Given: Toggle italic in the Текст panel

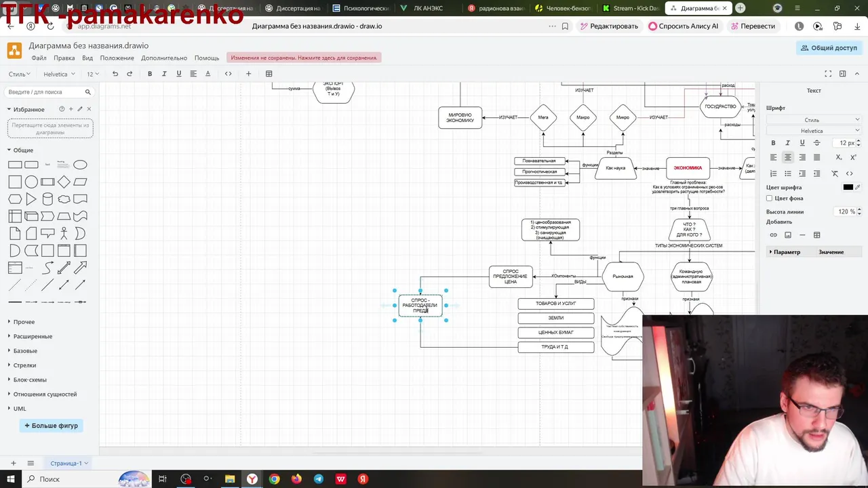Looking at the screenshot, I should point(787,143).
